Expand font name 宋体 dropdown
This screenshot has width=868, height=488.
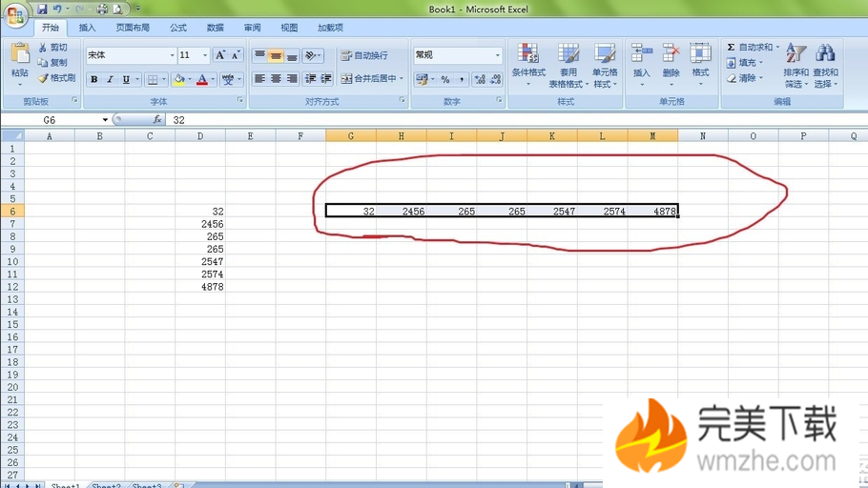(x=172, y=55)
